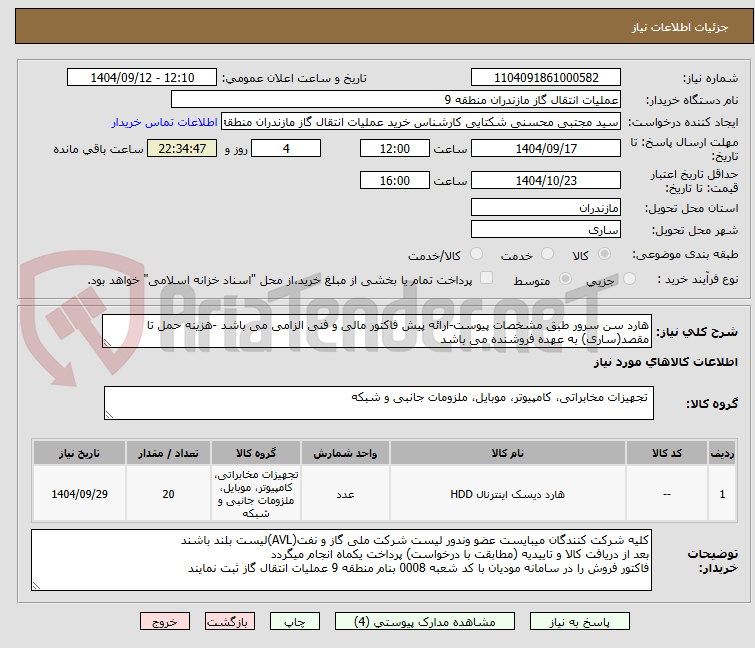Click the نام دستگاه خریدار field
The width and height of the screenshot is (755, 648).
[x=396, y=100]
